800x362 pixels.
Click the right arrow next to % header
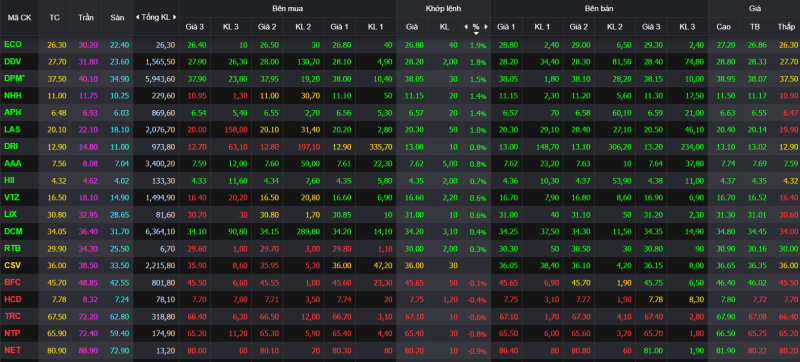click(x=486, y=27)
